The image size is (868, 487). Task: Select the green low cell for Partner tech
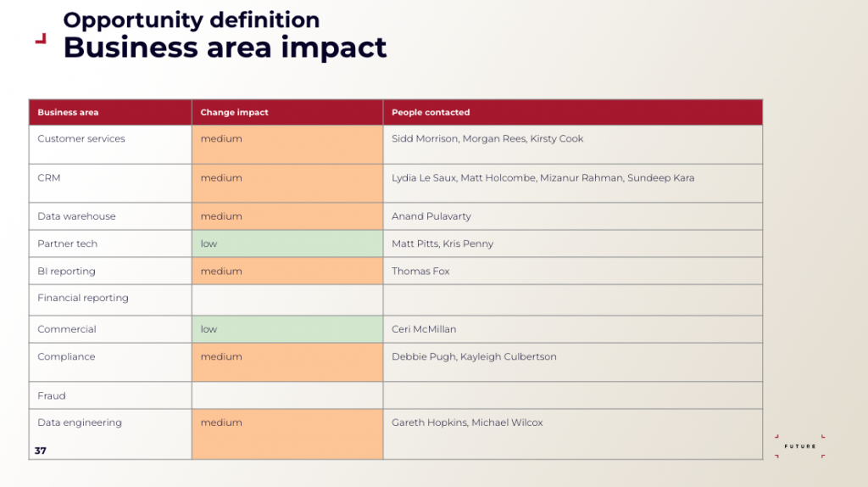point(287,243)
